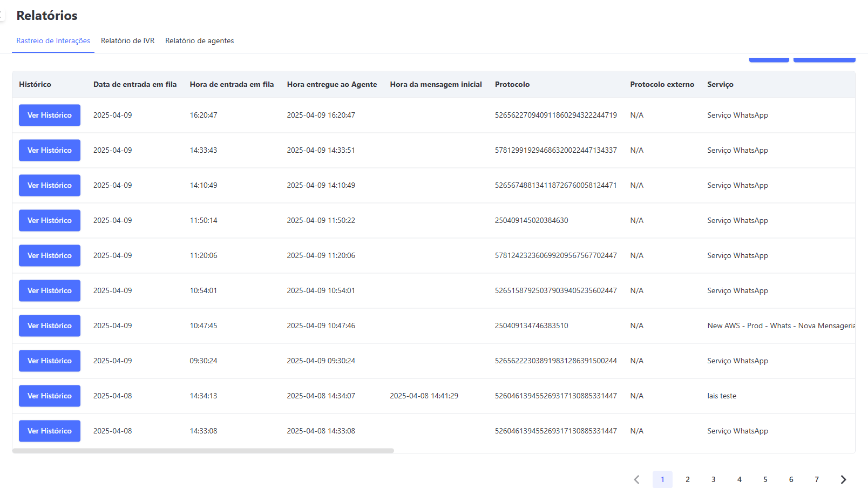Viewport: 868px width, 495px height.
Task: Select Rastreio de Interações tab
Action: click(53, 41)
